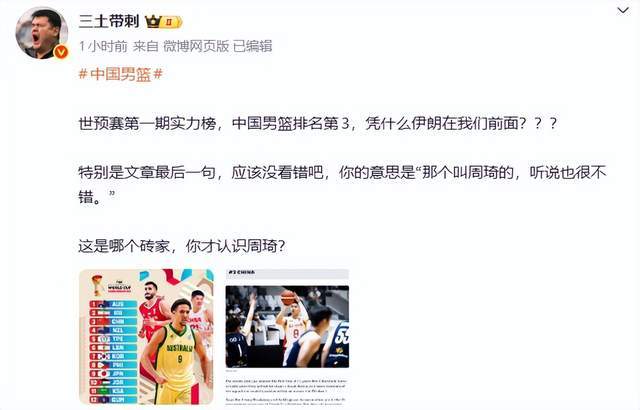Open the #3 China article screenshot

click(x=287, y=337)
